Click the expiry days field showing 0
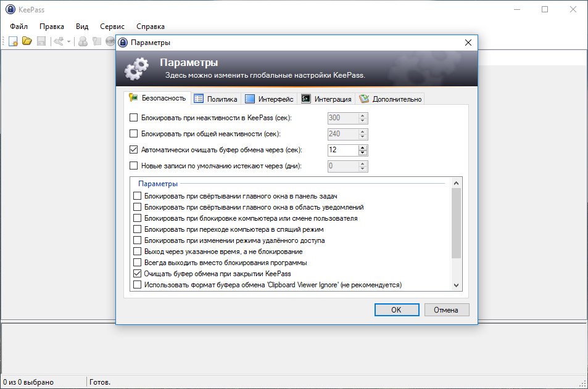Viewport: 588px width, 389px height. [343, 166]
